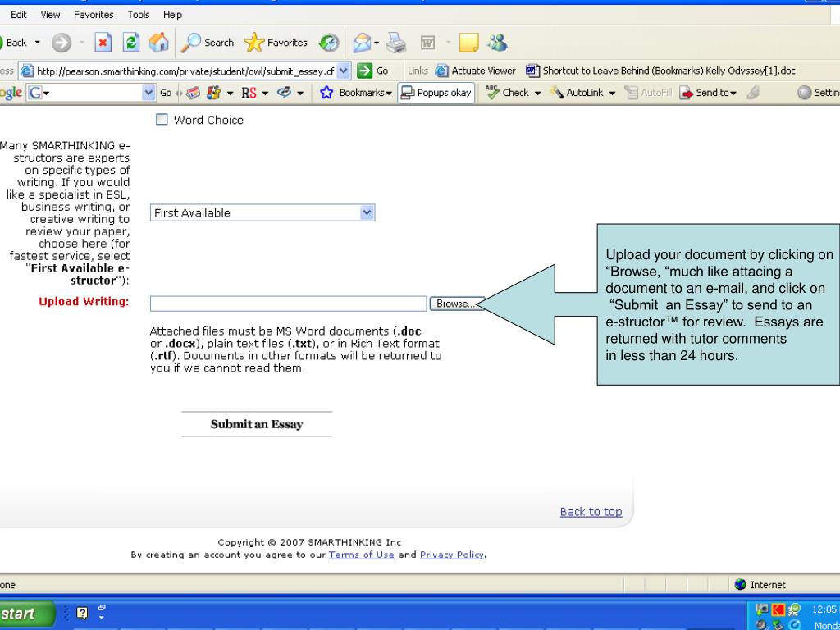Open the Actuate Viewer link shortcut

(x=475, y=71)
